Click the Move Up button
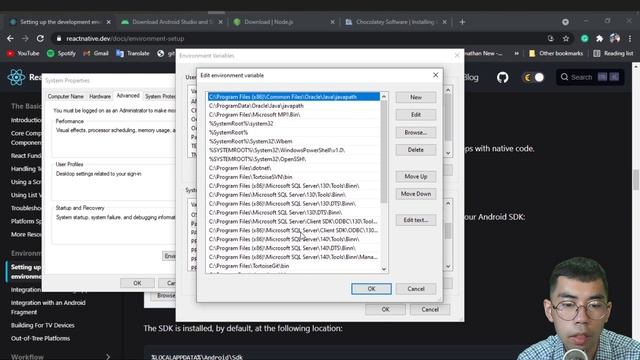Screen dimensions: 640x360 [x=416, y=176]
